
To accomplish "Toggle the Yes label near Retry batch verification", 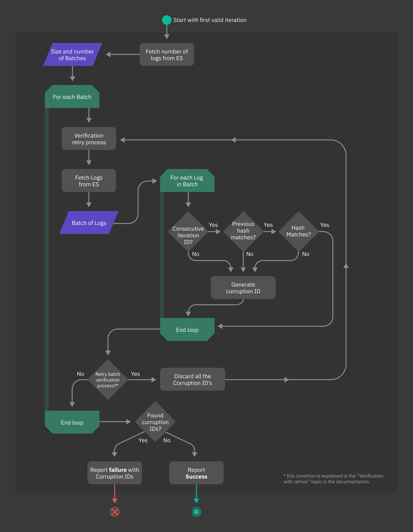I will pos(135,374).
